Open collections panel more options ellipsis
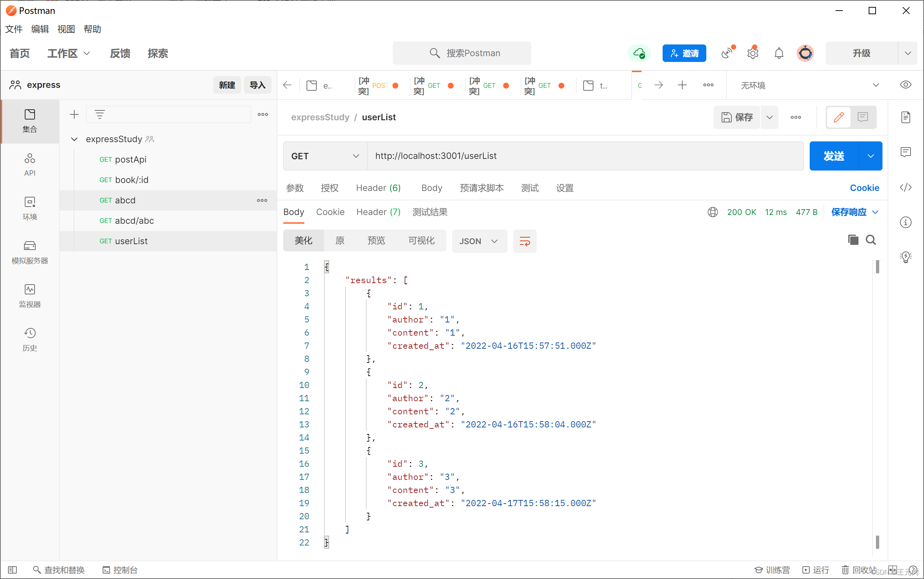This screenshot has width=924, height=579. click(262, 114)
